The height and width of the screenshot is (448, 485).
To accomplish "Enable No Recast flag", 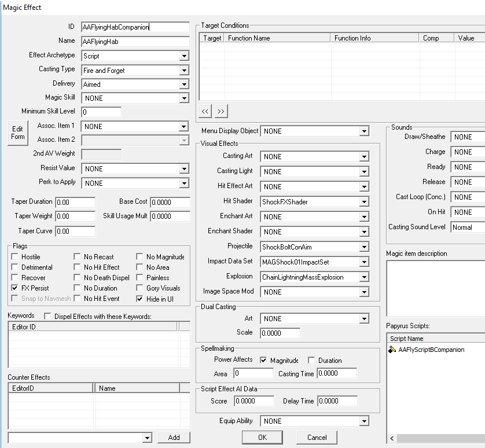I will (77, 256).
